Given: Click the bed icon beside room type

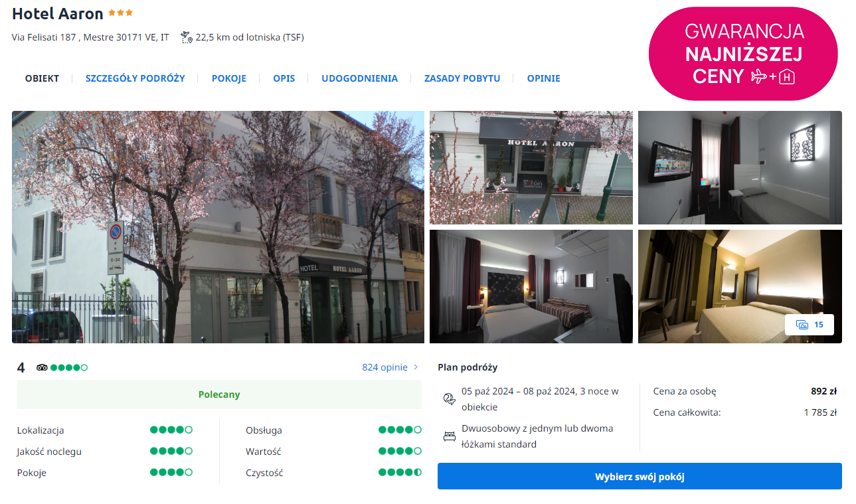Looking at the screenshot, I should tap(449, 436).
